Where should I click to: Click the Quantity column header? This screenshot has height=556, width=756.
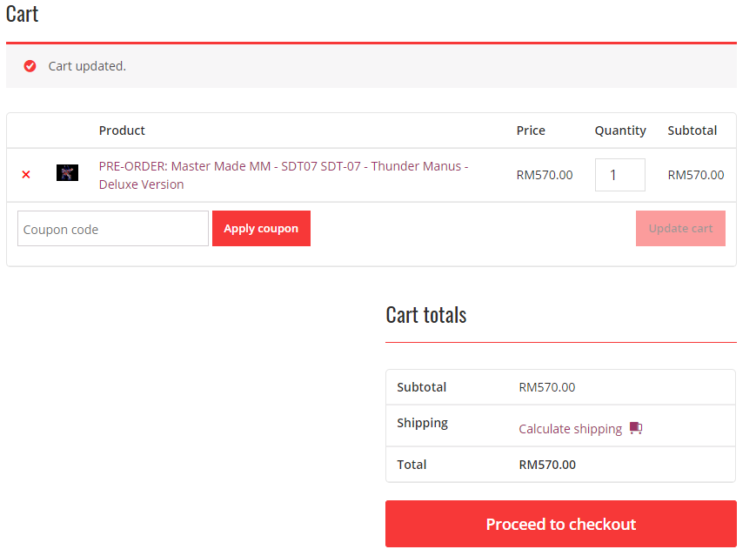click(620, 131)
